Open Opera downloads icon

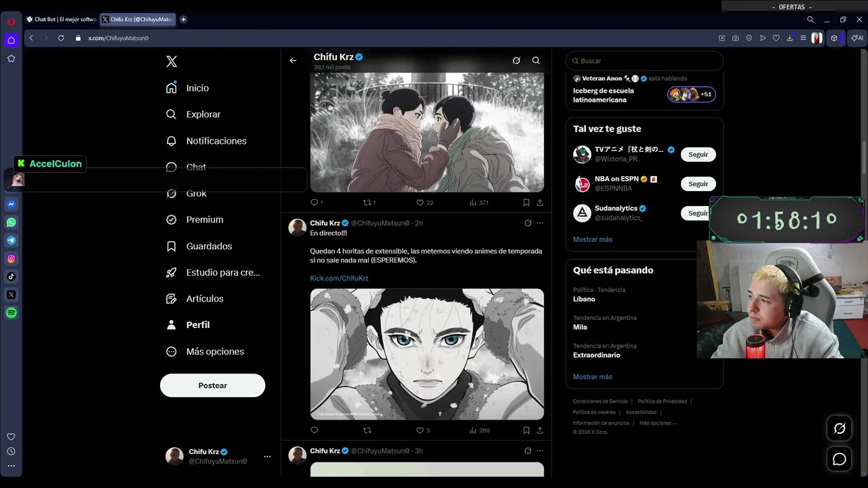coord(790,38)
